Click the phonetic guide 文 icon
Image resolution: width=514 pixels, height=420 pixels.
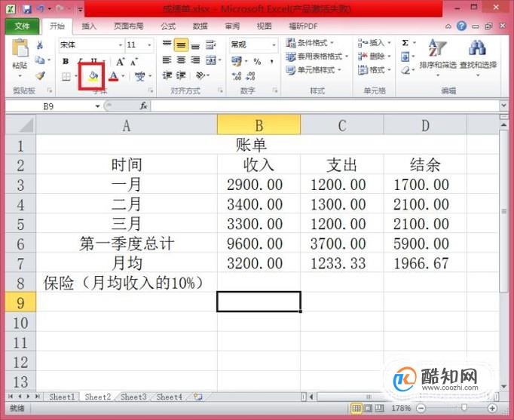140,76
